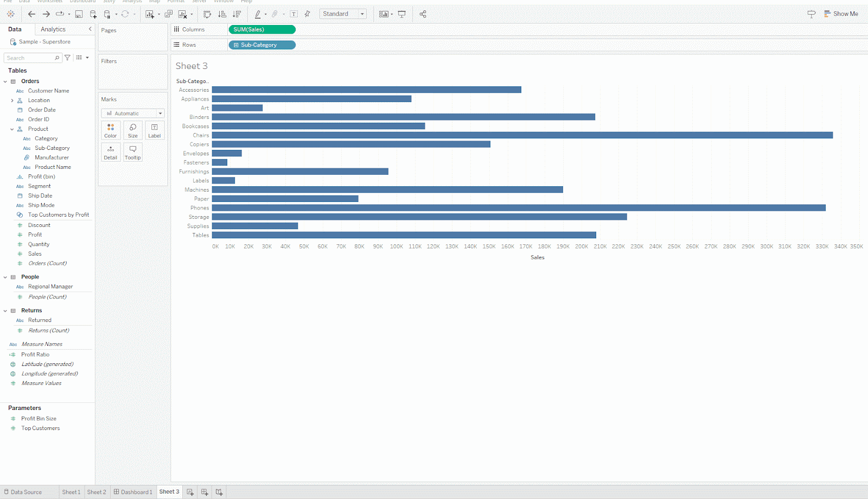Click the New Dashboard icon in bottom bar
The height and width of the screenshot is (499, 868).
[x=205, y=492]
